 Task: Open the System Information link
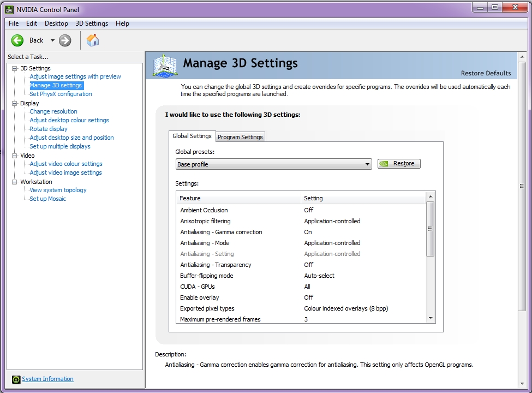point(47,379)
